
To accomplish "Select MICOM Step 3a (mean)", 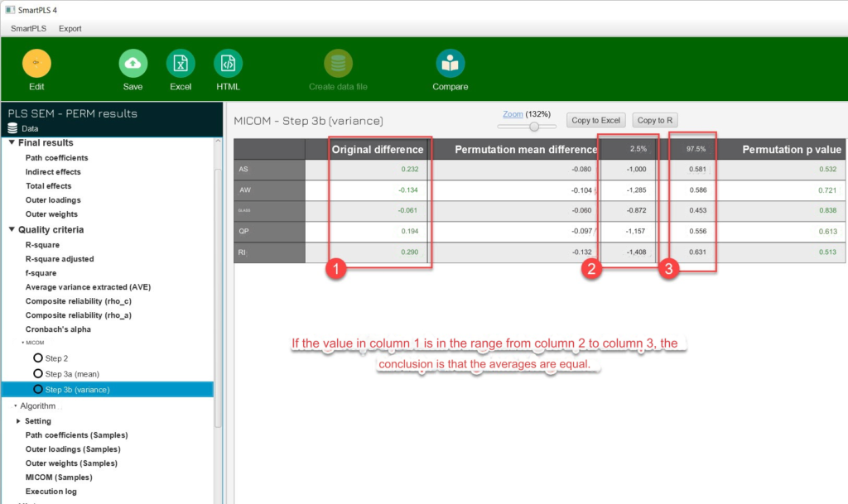I will pyautogui.click(x=38, y=374).
